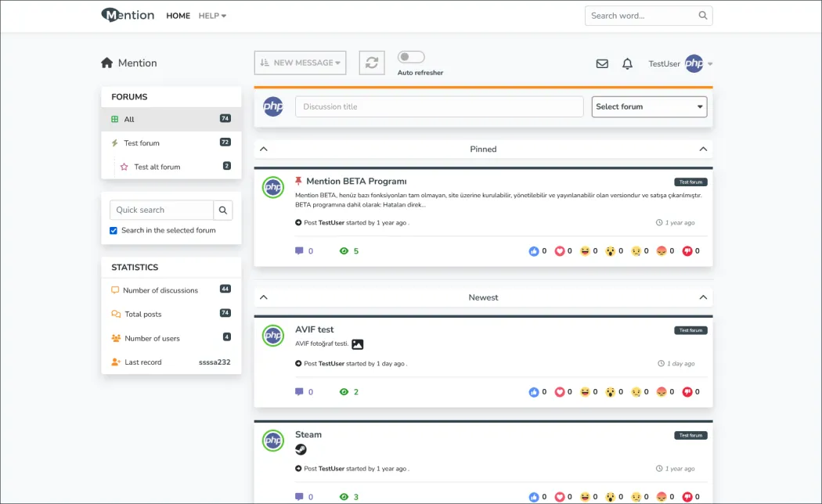This screenshot has height=504, width=822.
Task: Click the comments icon on Mention BETA post
Action: (x=299, y=251)
